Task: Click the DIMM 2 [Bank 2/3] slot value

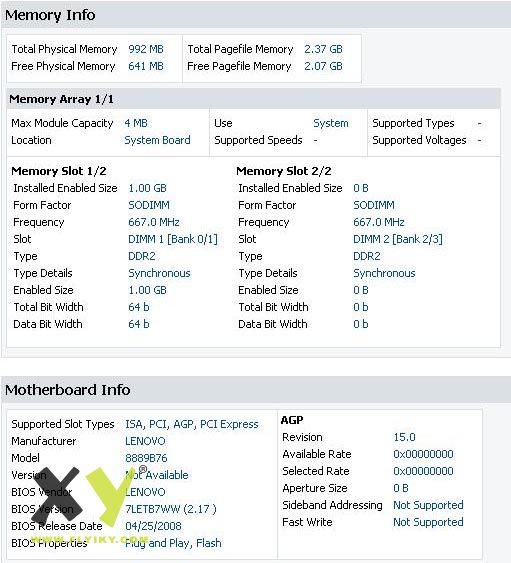Action: tap(398, 239)
